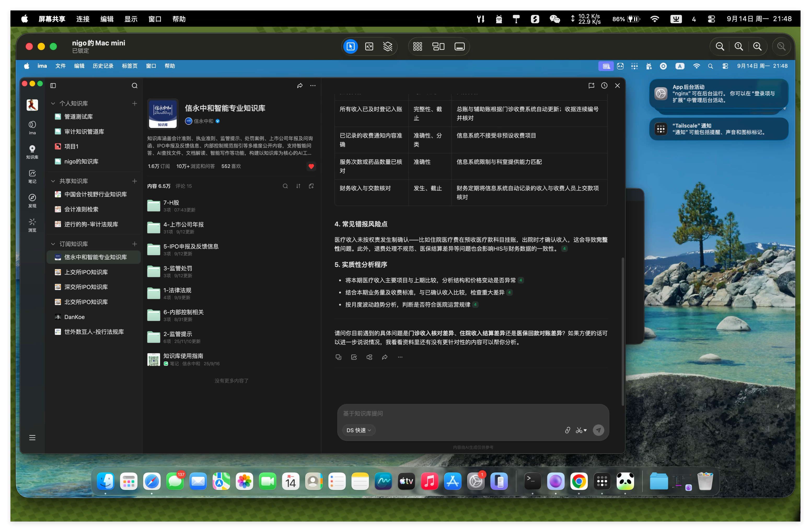Viewport: 811px width, 532px height.
Task: Switch to 内容 6.5万 tab
Action: [x=159, y=186]
